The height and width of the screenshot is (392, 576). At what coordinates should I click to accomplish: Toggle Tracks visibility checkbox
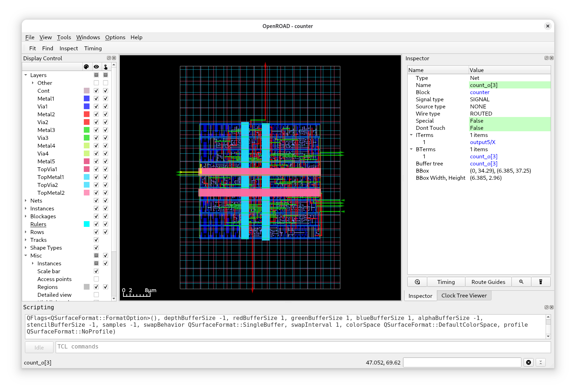click(x=96, y=240)
